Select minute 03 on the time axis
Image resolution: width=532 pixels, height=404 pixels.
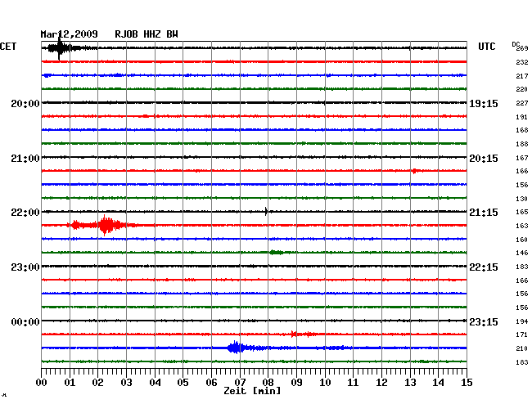click(x=127, y=383)
